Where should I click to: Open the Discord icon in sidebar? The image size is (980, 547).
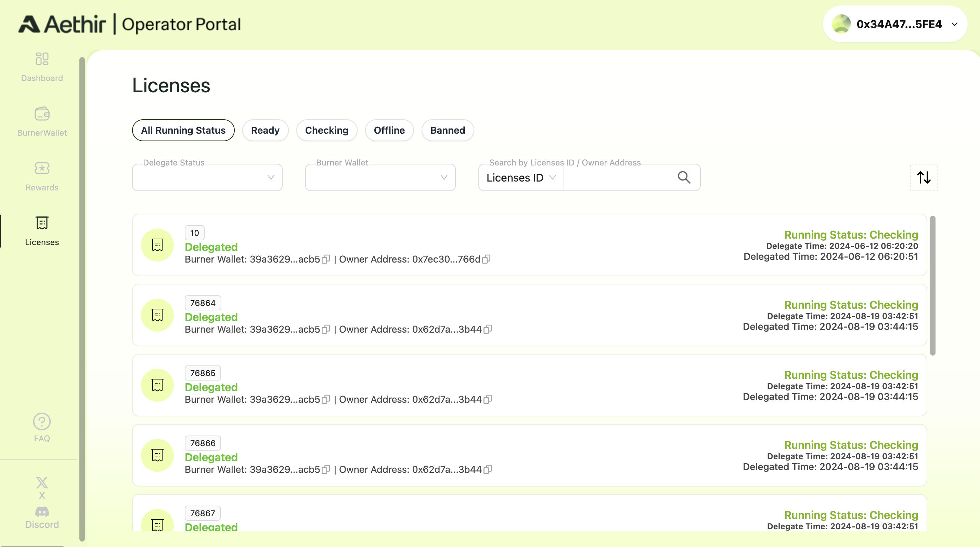(42, 512)
